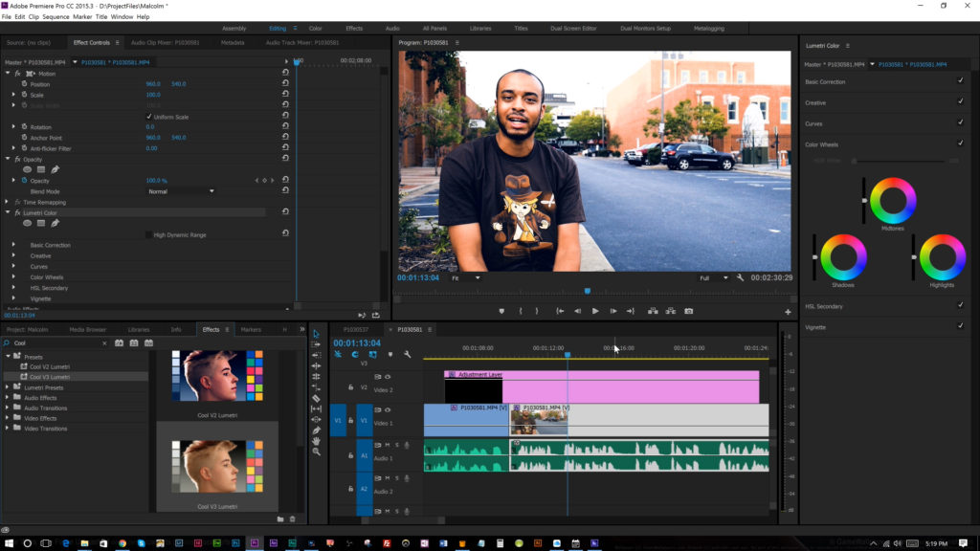Screen dimensions: 980x551
Task: Switch to the Color workspace
Action: [315, 28]
